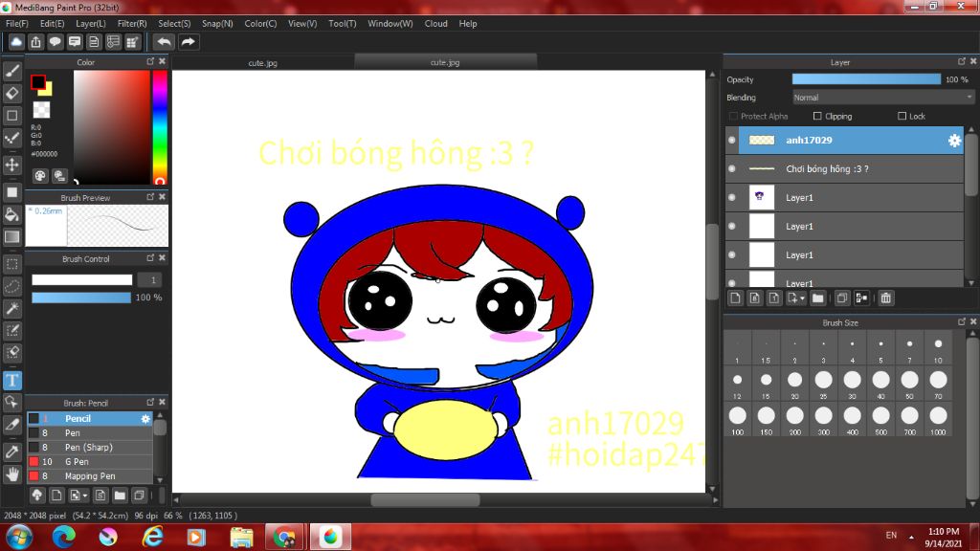Select the G Pen brush
Screen dimensions: 980x551
pos(77,462)
